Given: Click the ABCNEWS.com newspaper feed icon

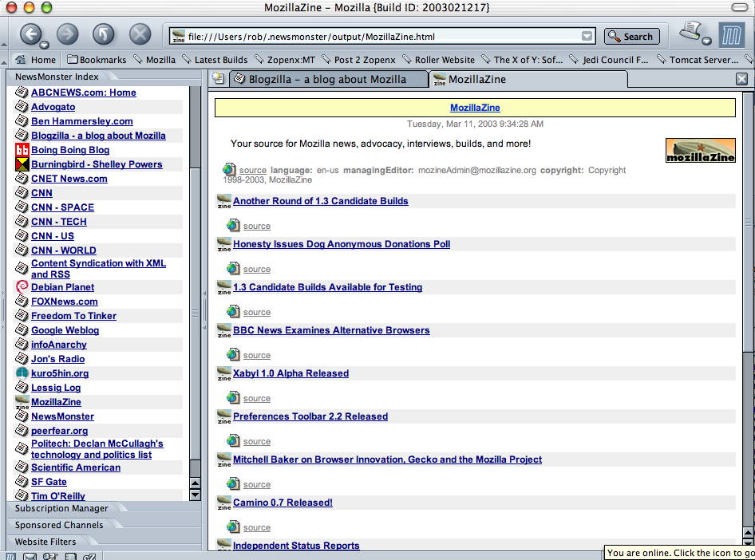Looking at the screenshot, I should tap(22, 92).
